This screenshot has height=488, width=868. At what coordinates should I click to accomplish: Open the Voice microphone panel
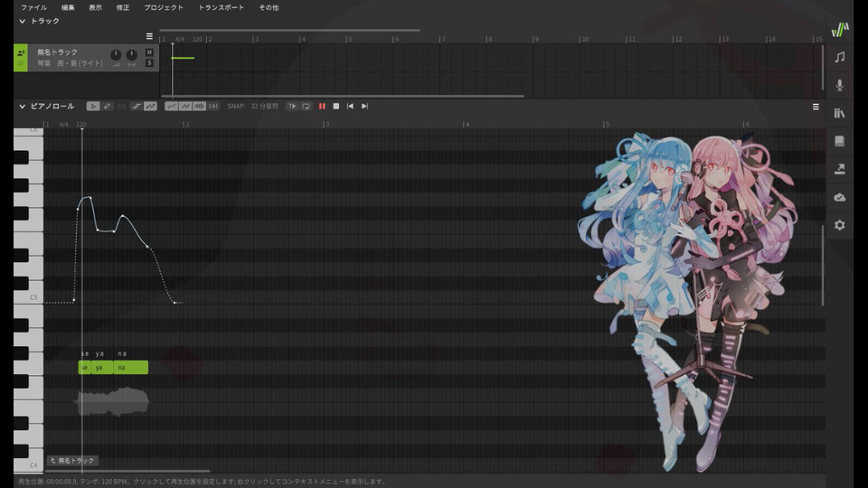coord(840,85)
